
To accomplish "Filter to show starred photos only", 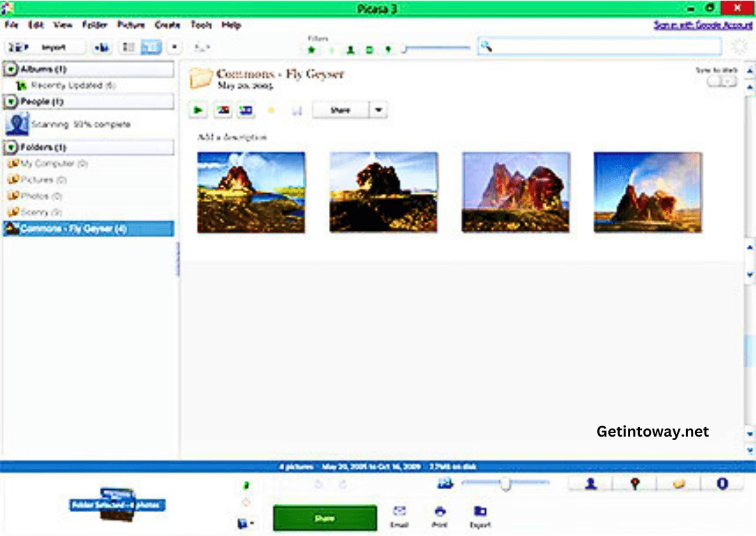I will click(x=311, y=50).
